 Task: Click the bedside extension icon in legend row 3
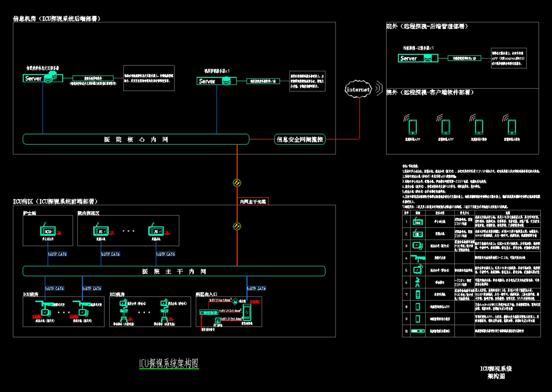coord(418,246)
